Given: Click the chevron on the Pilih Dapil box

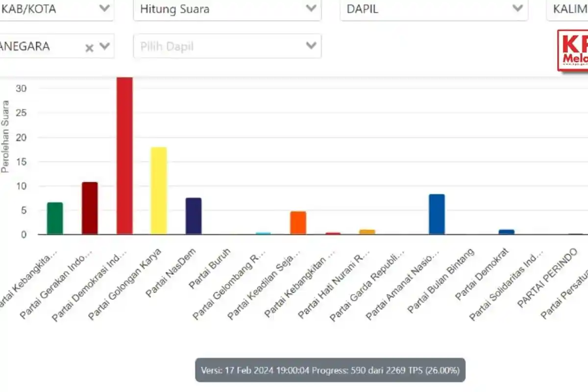Looking at the screenshot, I should [x=311, y=45].
